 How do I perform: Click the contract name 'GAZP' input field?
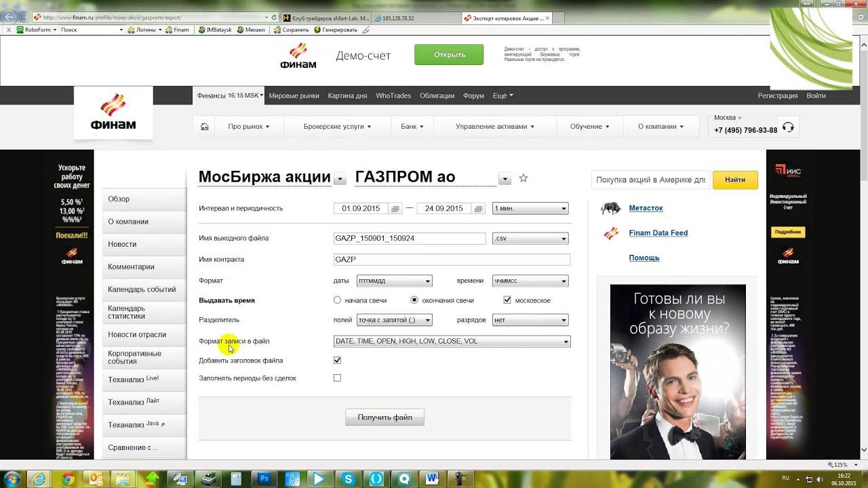pos(452,260)
